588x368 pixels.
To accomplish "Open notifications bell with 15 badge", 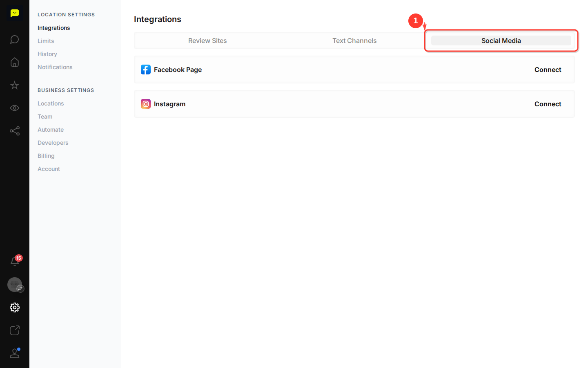I will 16,261.
